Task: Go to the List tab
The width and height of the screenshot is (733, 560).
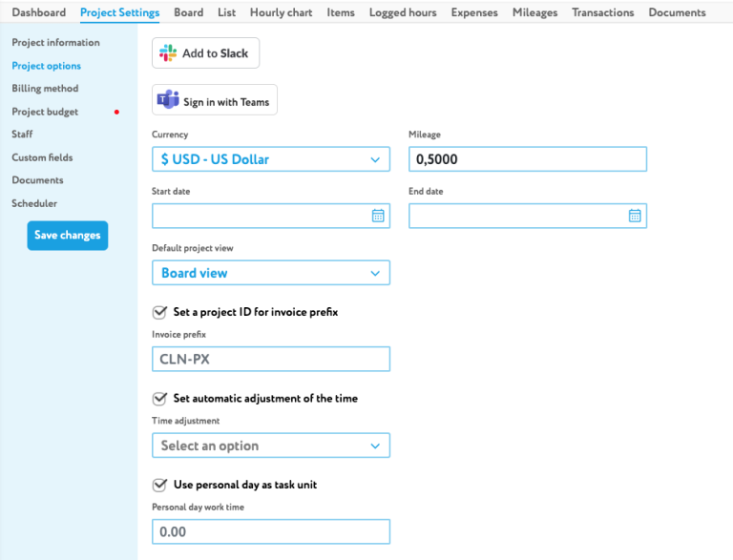Action: click(227, 12)
